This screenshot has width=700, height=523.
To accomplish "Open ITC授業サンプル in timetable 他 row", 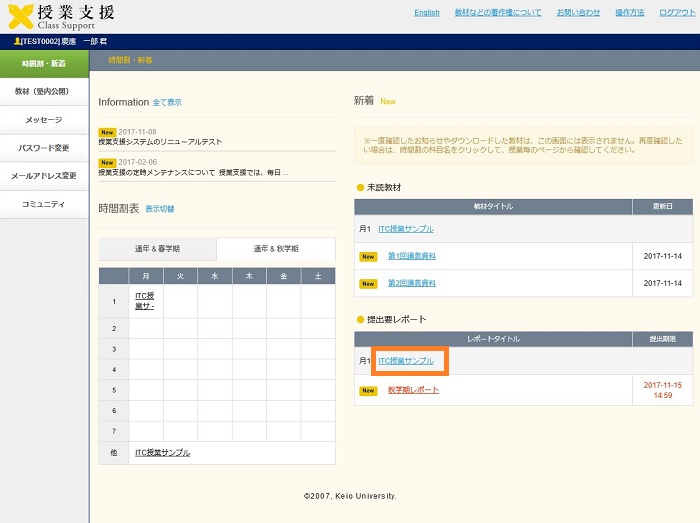I will pos(162,453).
